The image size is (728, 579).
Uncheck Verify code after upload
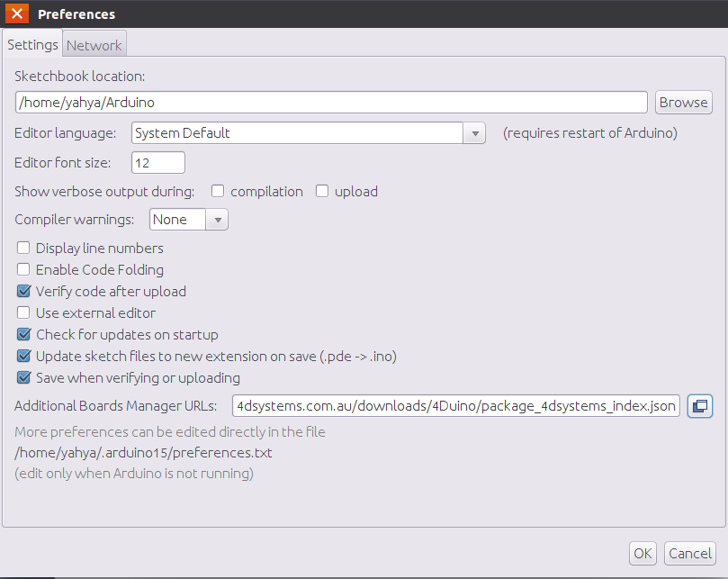pyautogui.click(x=23, y=292)
